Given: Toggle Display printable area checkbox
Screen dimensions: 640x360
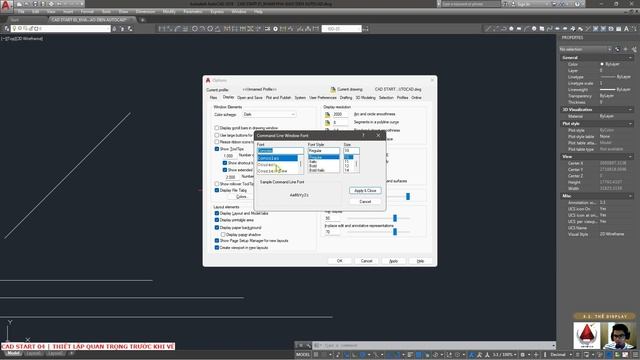Looking at the screenshot, I should [x=217, y=220].
